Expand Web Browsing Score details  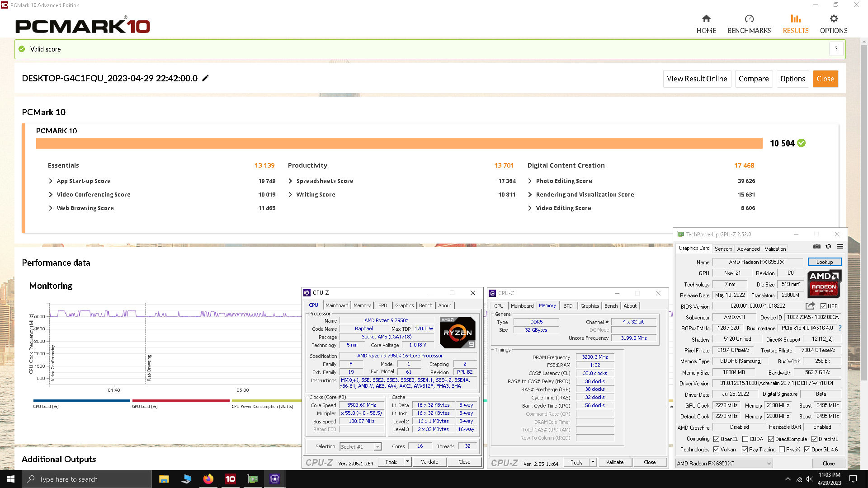(51, 208)
